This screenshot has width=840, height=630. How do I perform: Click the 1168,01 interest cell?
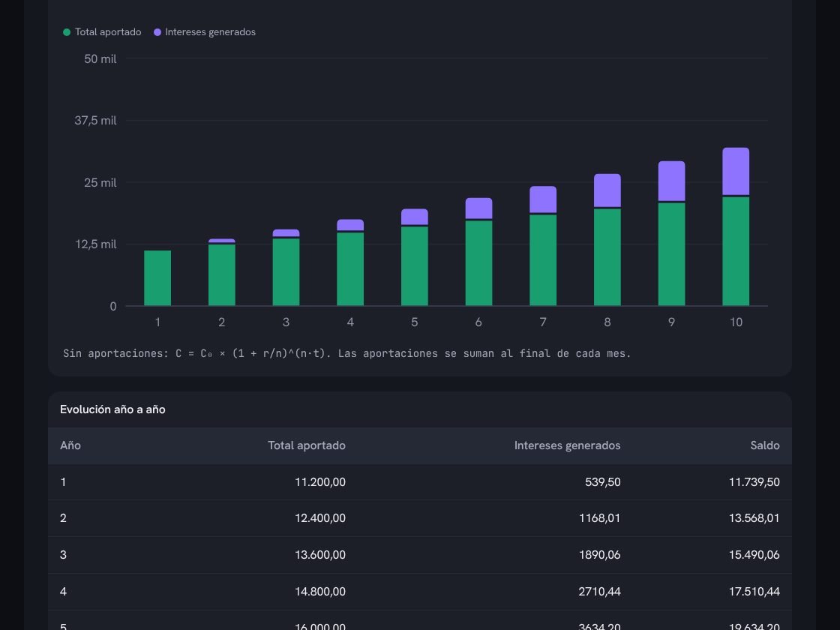coord(600,518)
